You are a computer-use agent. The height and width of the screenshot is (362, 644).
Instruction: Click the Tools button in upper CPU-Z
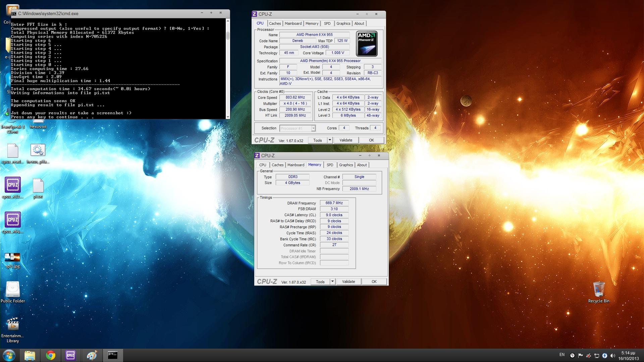(x=318, y=140)
